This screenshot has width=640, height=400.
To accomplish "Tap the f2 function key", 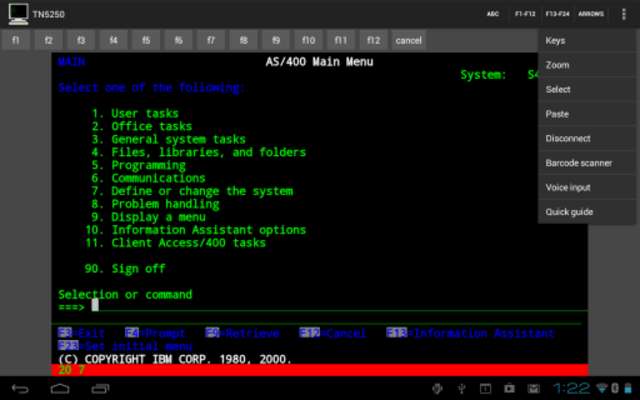I will click(48, 40).
